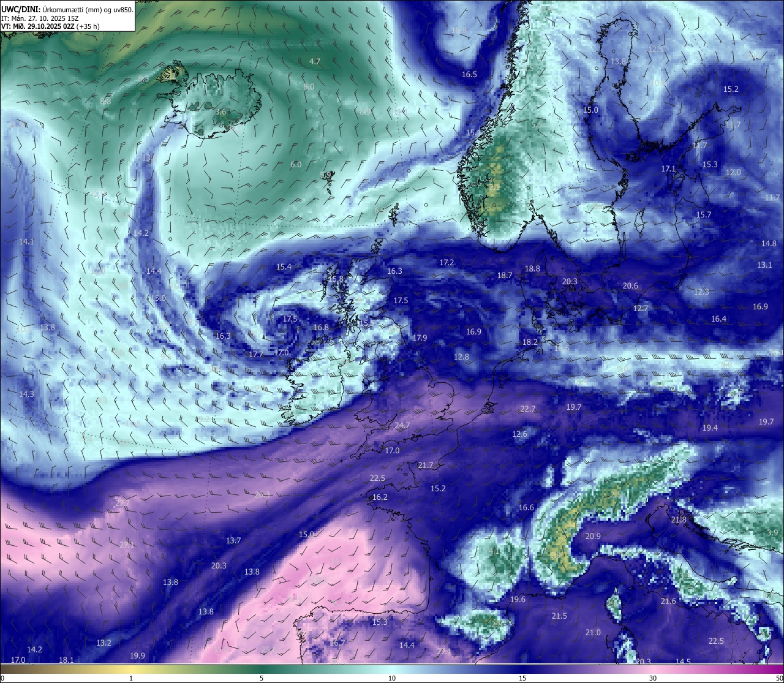The width and height of the screenshot is (784, 683).
Task: Click the '18.1' value at the bottom left
Action: coord(66,660)
